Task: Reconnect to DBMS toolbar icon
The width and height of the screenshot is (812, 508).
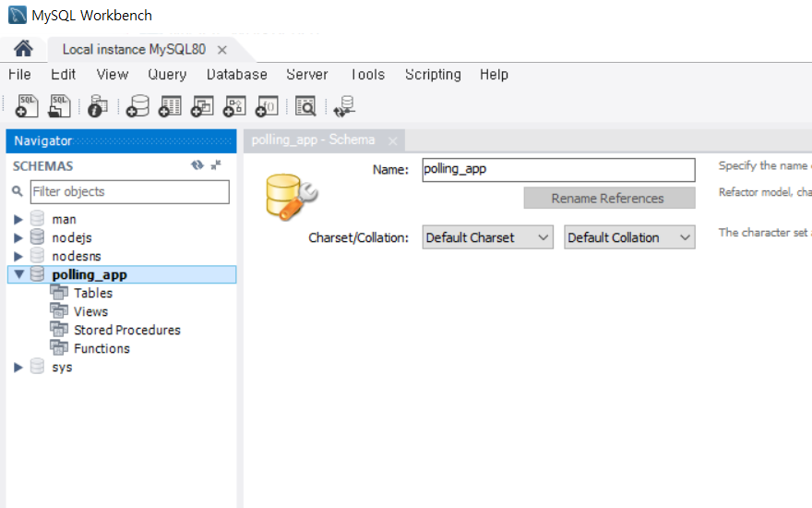Action: 344,105
